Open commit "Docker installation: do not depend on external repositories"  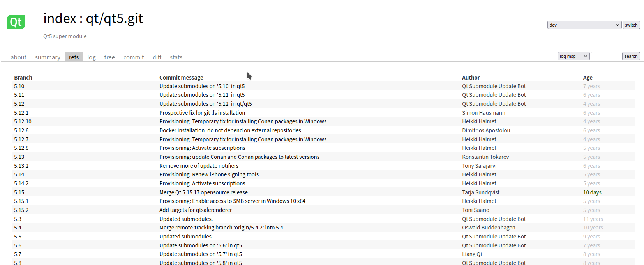point(230,130)
